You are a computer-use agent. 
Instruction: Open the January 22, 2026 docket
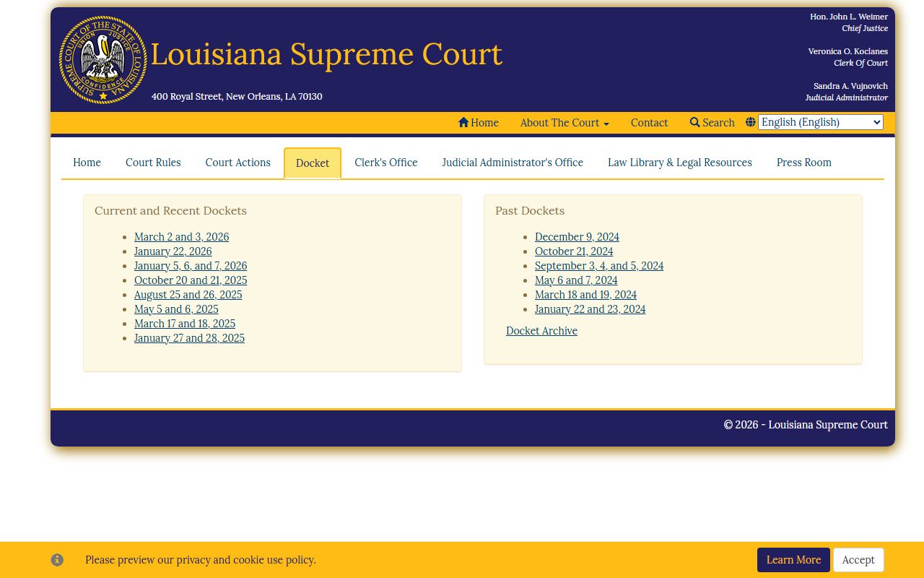173,251
